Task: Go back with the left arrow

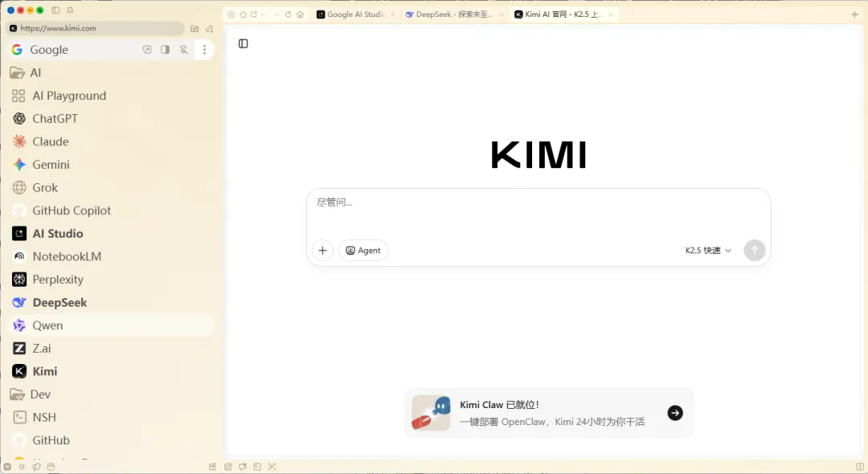Action: (x=264, y=14)
